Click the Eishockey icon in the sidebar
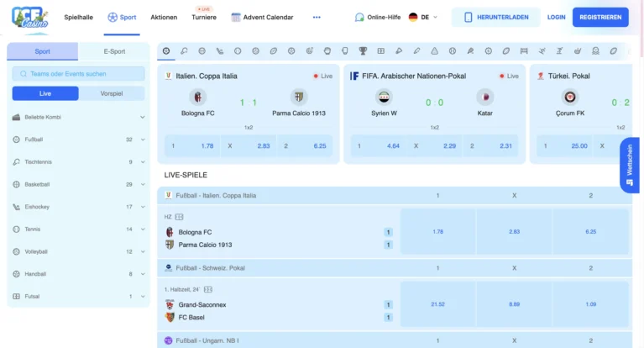Image resolution: width=644 pixels, height=348 pixels. click(17, 207)
